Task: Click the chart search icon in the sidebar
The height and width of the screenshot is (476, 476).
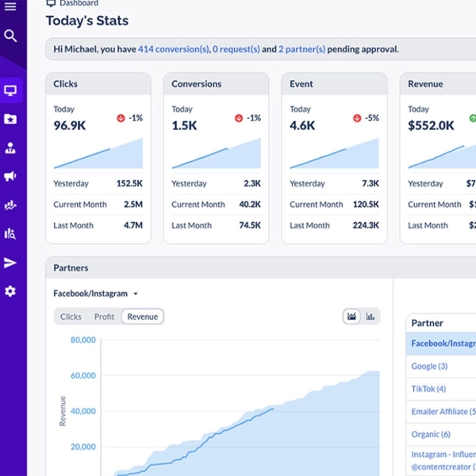Action: point(10,233)
